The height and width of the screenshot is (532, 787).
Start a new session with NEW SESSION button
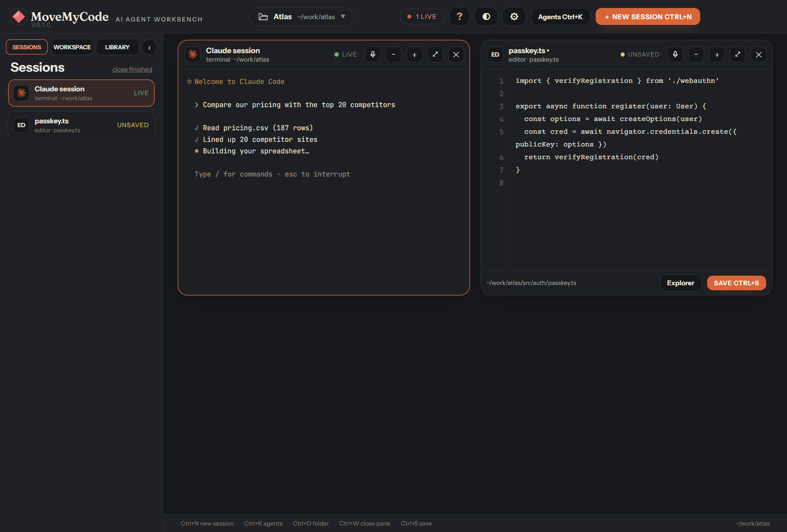click(x=648, y=17)
